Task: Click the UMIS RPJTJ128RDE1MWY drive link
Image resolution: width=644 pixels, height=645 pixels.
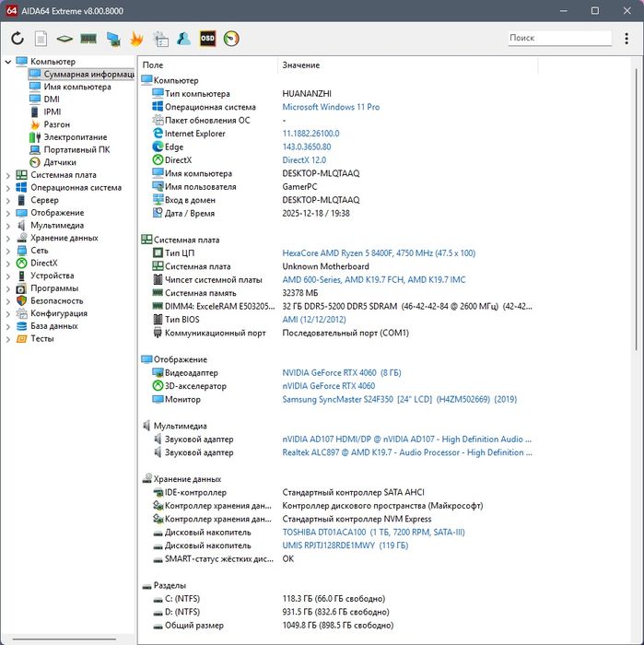Action: (x=345, y=545)
